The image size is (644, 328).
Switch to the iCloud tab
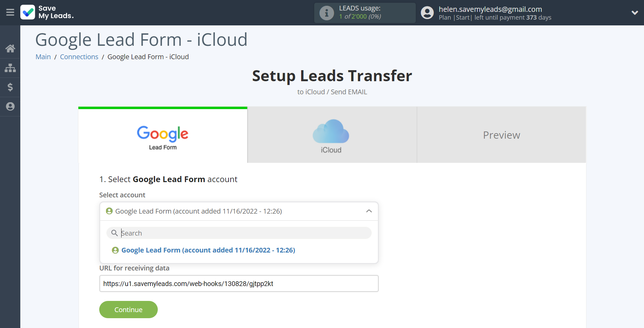332,135
